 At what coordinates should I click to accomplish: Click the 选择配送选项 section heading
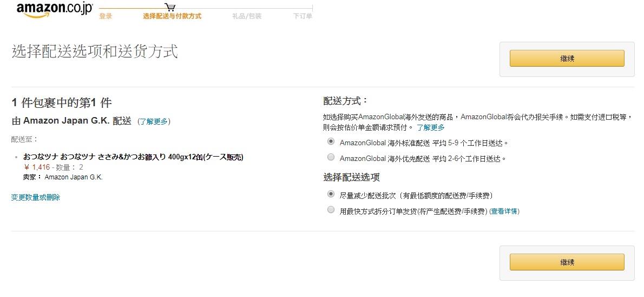click(352, 177)
